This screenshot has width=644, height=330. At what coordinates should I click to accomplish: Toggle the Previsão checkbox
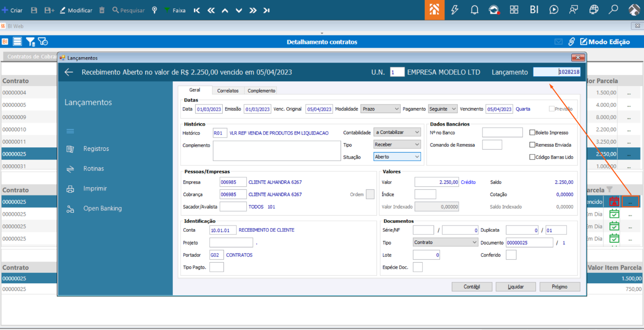point(551,109)
